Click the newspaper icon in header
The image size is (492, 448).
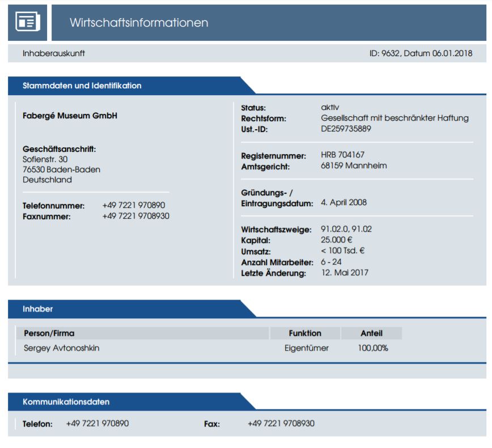click(x=27, y=23)
